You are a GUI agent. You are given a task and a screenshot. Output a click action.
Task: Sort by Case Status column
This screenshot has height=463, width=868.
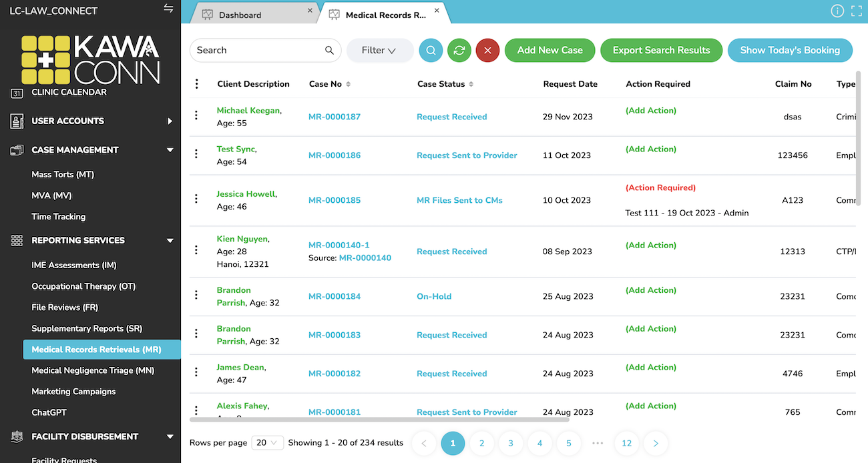471,84
